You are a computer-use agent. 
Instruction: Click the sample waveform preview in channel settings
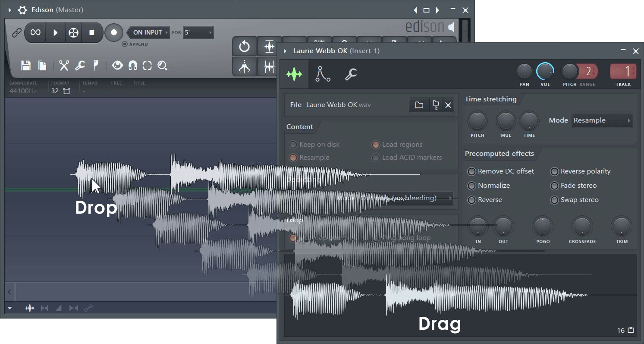click(460, 295)
